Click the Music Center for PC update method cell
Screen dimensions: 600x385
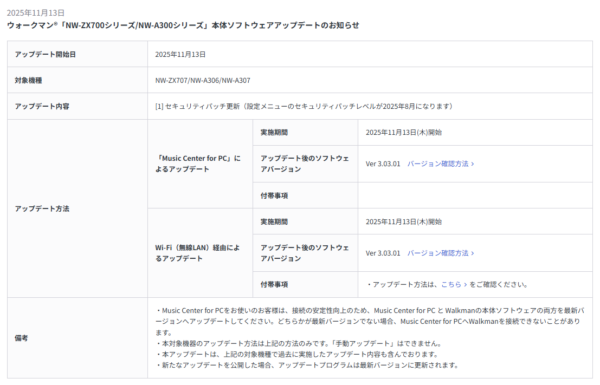200,164
